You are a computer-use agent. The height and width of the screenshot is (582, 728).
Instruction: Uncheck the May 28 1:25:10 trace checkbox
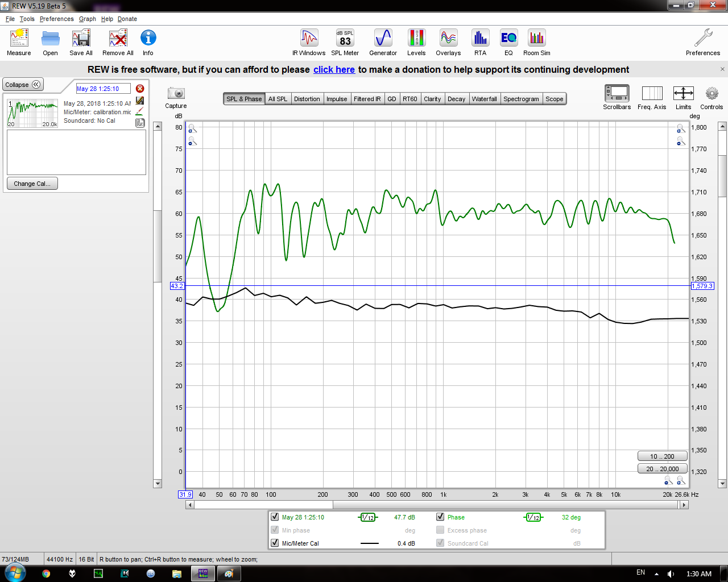pyautogui.click(x=275, y=517)
